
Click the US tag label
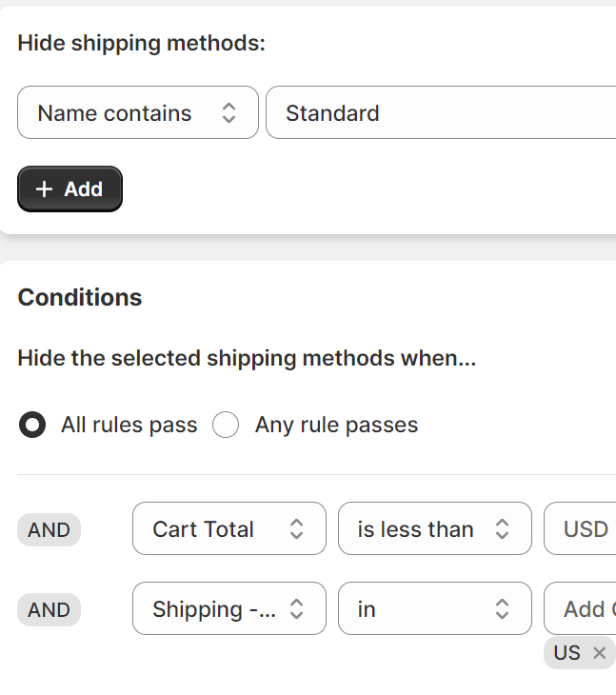click(x=567, y=653)
